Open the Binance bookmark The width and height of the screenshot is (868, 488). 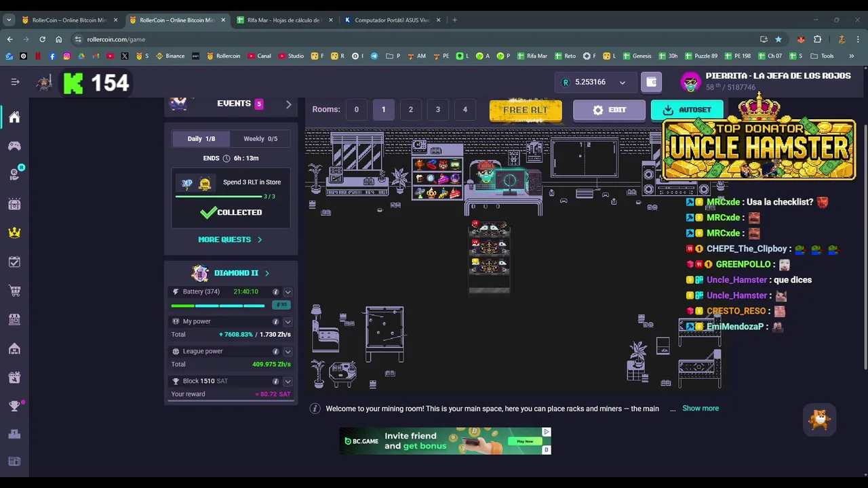(x=170, y=56)
